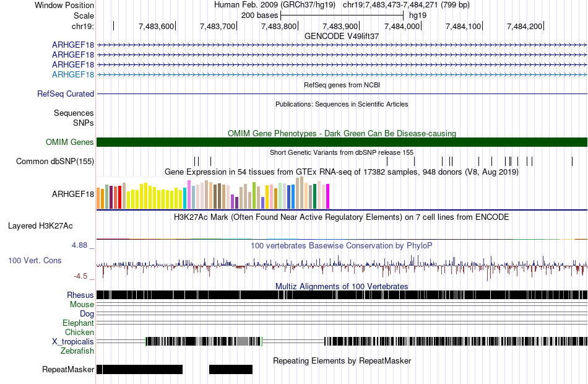Image resolution: width=588 pixels, height=384 pixels.
Task: Select the Chicken alignment row label
Action: click(x=79, y=332)
